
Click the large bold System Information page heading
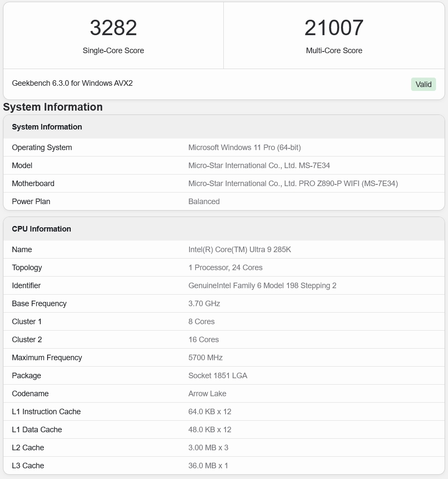pos(53,107)
